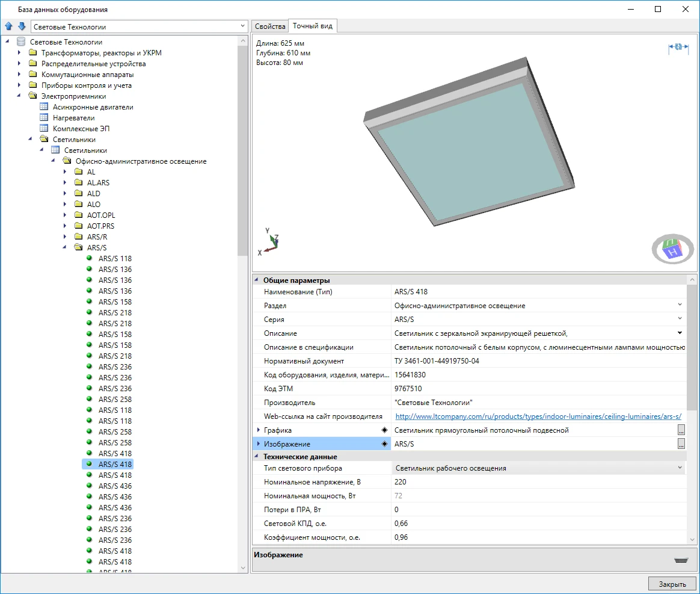Expand the AOT.OPL folder
This screenshot has width=700, height=594.
click(66, 215)
